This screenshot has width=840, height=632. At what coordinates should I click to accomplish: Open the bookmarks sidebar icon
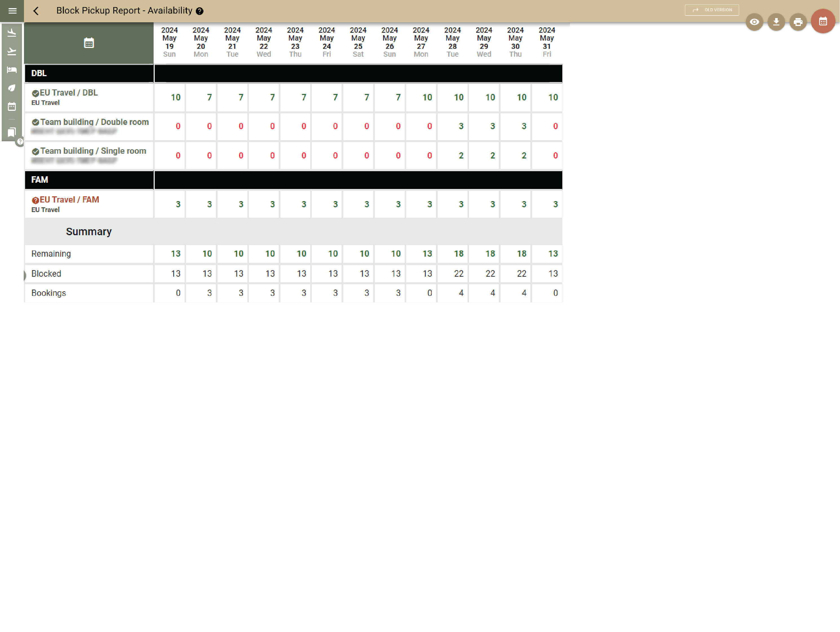click(12, 132)
